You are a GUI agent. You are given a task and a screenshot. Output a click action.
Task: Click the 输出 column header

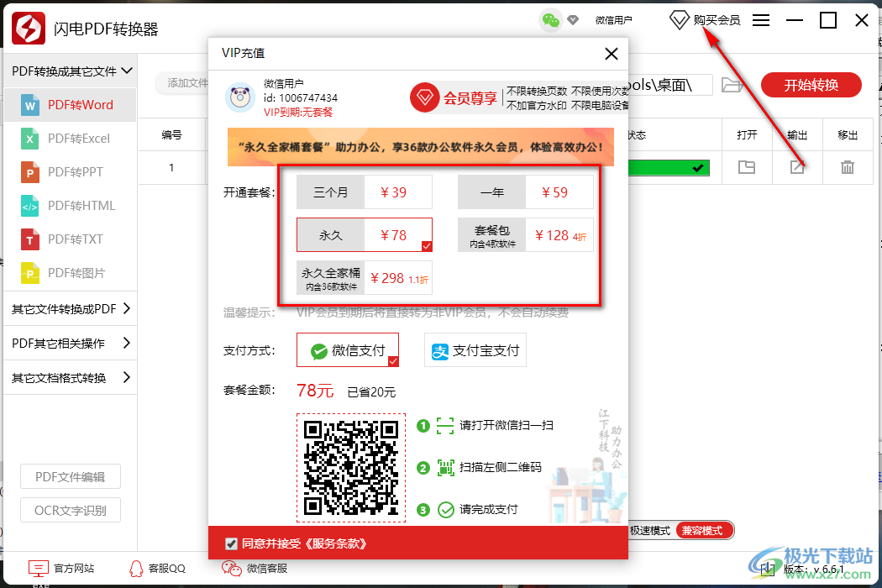coord(797,135)
